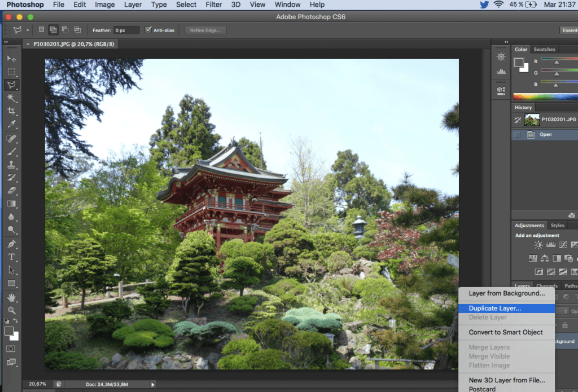Enable Quick Mask mode
This screenshot has height=392, width=578.
point(11,349)
